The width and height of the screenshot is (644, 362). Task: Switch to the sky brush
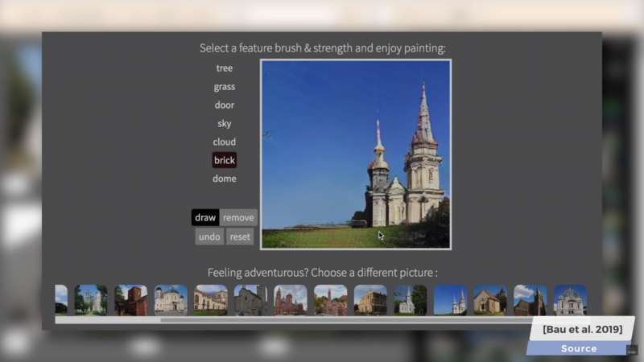click(x=224, y=124)
